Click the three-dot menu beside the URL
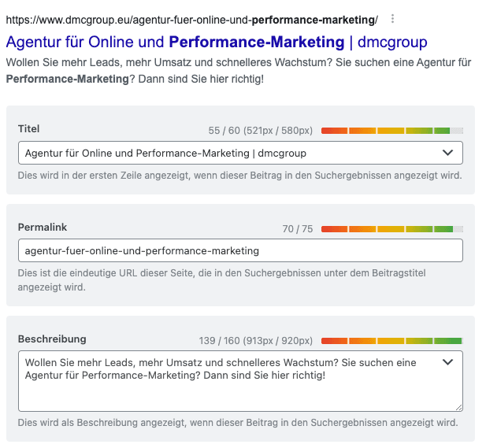The height and width of the screenshot is (448, 486). (393, 19)
